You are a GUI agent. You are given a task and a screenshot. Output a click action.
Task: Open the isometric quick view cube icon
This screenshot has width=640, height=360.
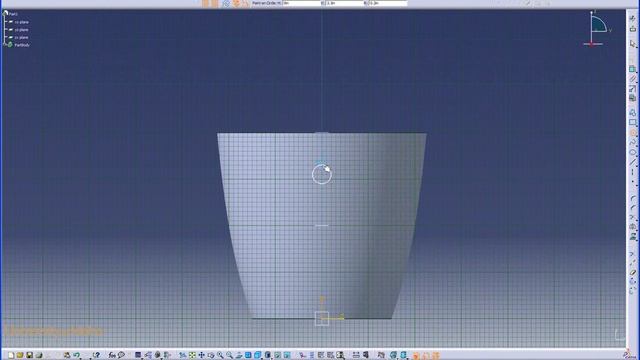[258, 355]
